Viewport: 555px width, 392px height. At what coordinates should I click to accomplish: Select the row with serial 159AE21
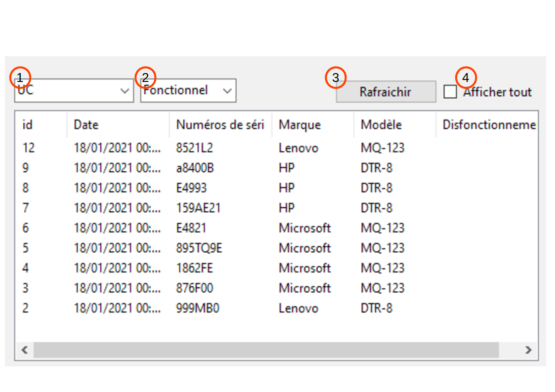(x=198, y=208)
